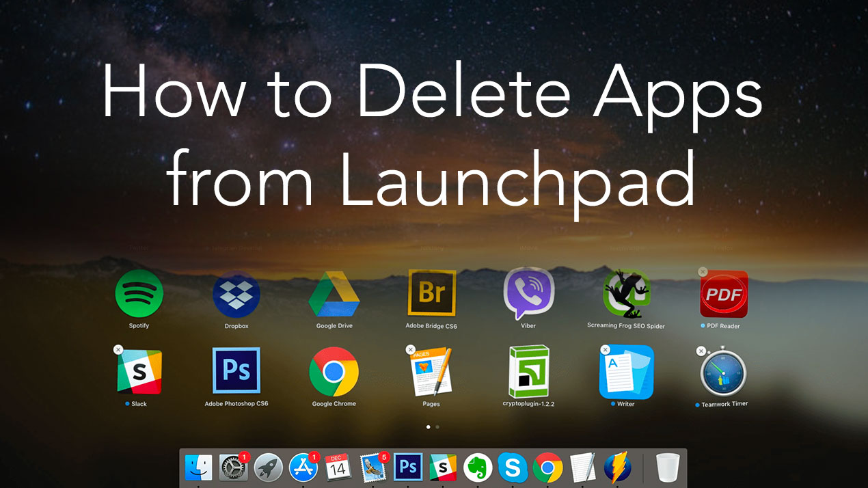Launch Adobe Bridge CS6
The height and width of the screenshot is (488, 868).
click(431, 295)
